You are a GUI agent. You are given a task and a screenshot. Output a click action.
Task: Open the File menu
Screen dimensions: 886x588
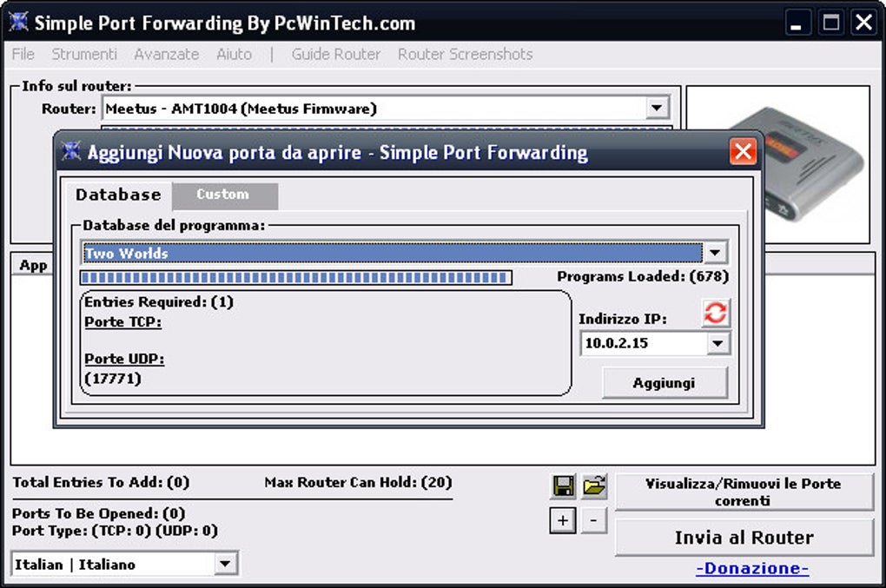coord(23,54)
